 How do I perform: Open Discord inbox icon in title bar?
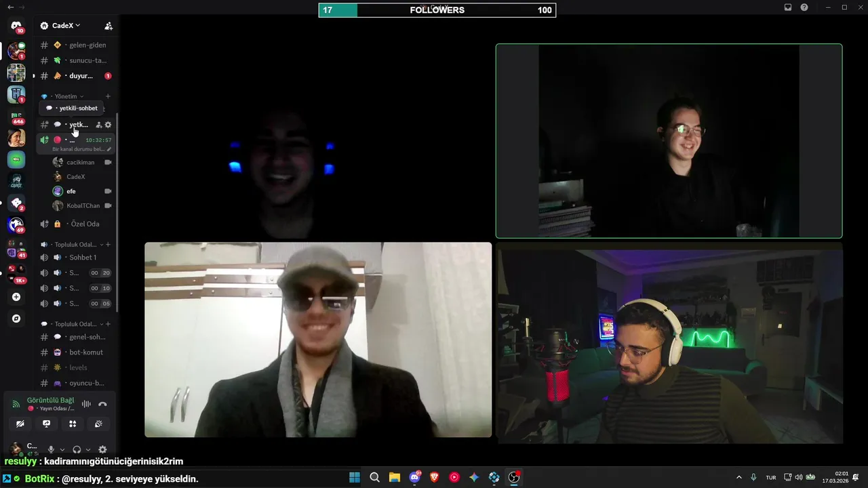point(788,7)
